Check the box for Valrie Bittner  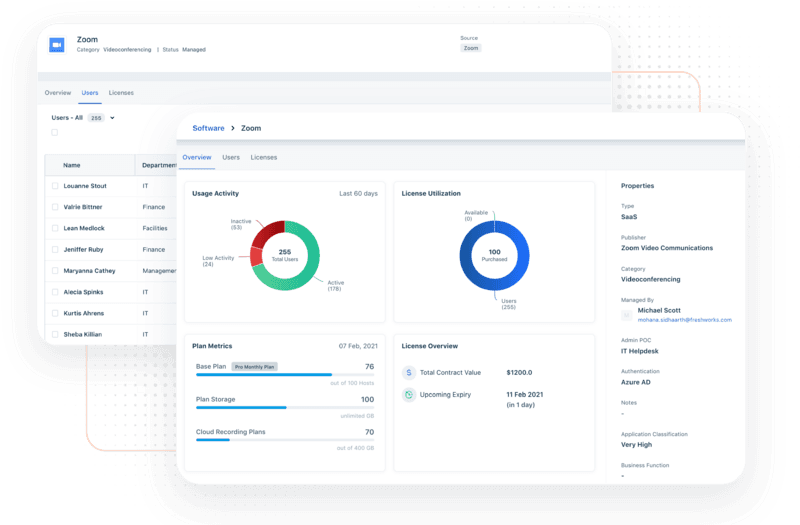[x=55, y=207]
